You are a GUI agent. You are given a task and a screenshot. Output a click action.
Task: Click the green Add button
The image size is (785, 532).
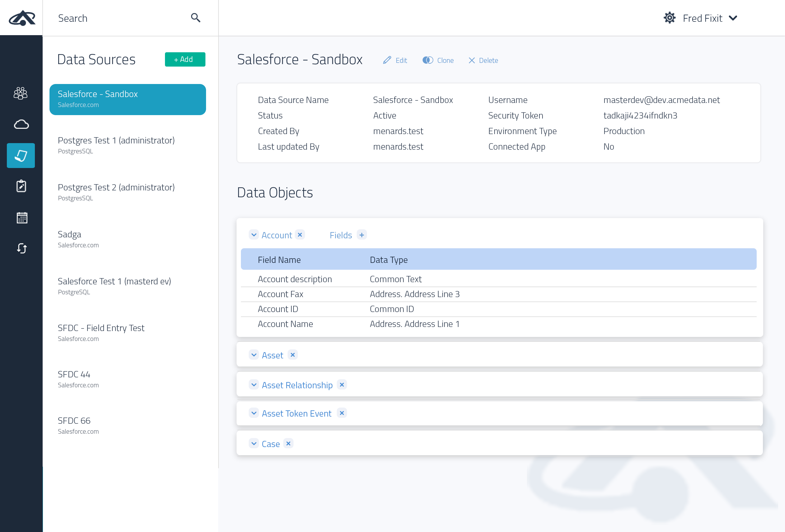[185, 59]
